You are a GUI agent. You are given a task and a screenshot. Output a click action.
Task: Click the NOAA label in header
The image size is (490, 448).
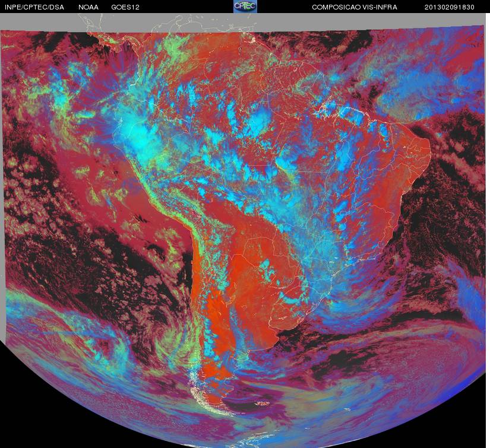point(88,7)
